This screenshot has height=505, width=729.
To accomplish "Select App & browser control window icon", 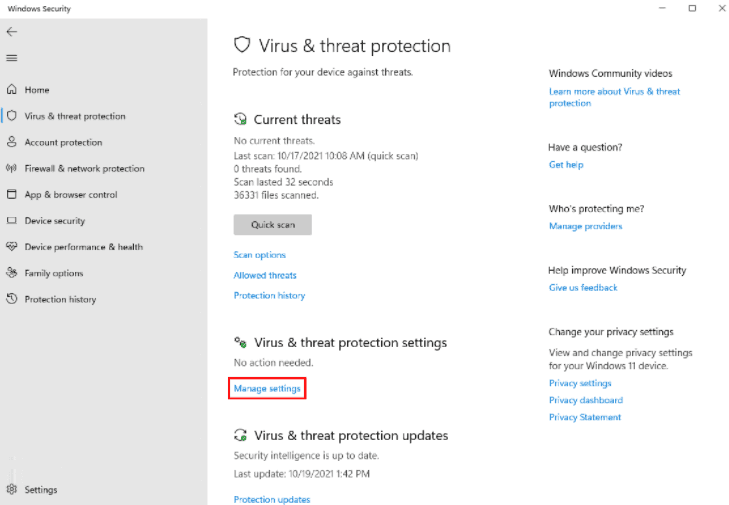I will coord(12,194).
